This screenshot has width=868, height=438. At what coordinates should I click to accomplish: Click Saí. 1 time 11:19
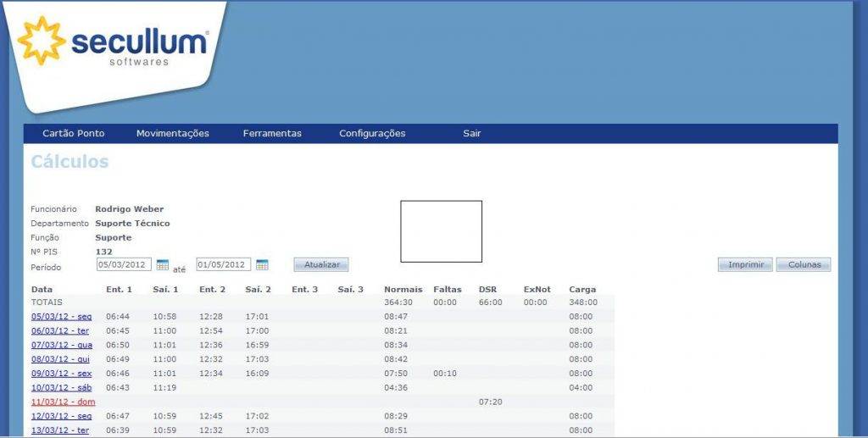click(x=164, y=388)
